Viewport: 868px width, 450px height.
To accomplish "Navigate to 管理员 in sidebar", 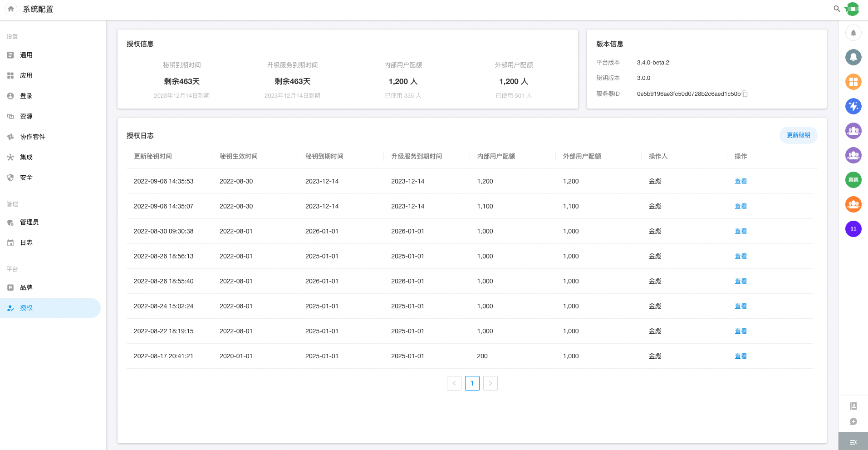I will [x=29, y=222].
